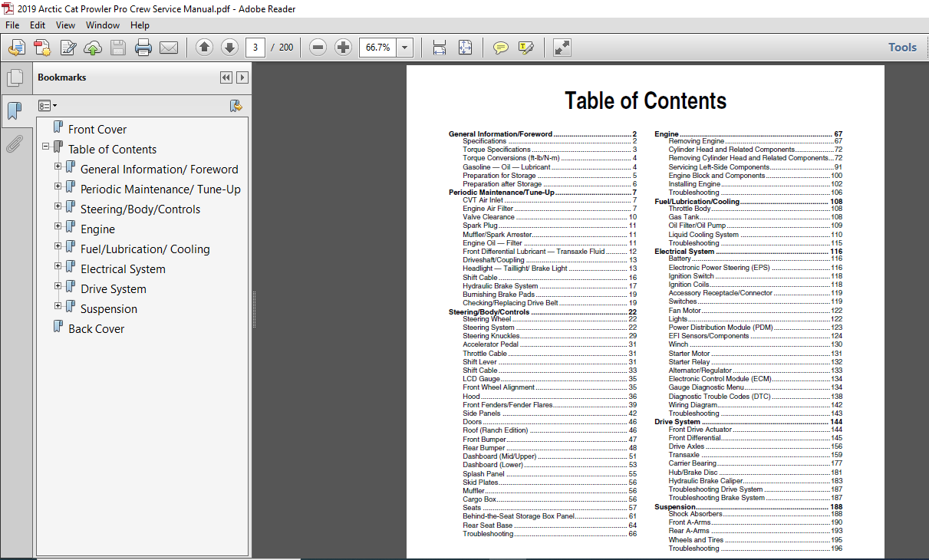929x560 pixels.
Task: Open the Help menu
Action: pyautogui.click(x=140, y=25)
